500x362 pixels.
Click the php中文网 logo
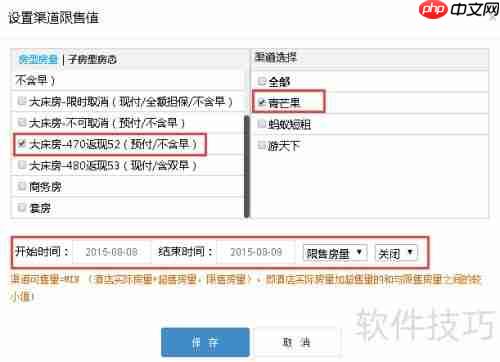click(459, 9)
